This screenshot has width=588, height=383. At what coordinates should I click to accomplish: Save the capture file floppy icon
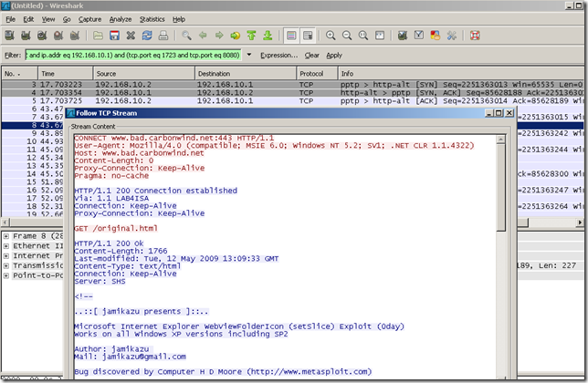point(114,36)
